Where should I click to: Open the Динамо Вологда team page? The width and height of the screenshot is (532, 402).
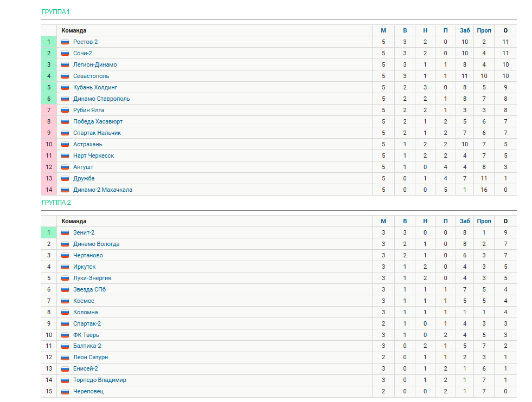click(97, 244)
